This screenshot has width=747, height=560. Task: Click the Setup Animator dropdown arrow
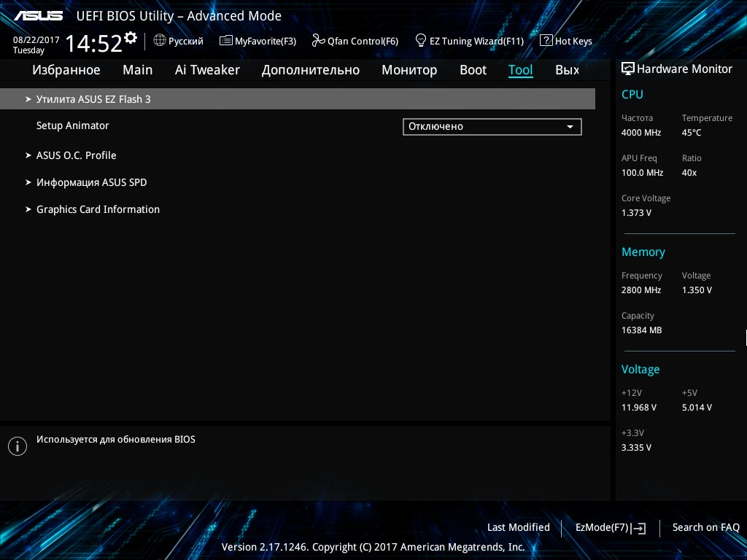click(570, 127)
